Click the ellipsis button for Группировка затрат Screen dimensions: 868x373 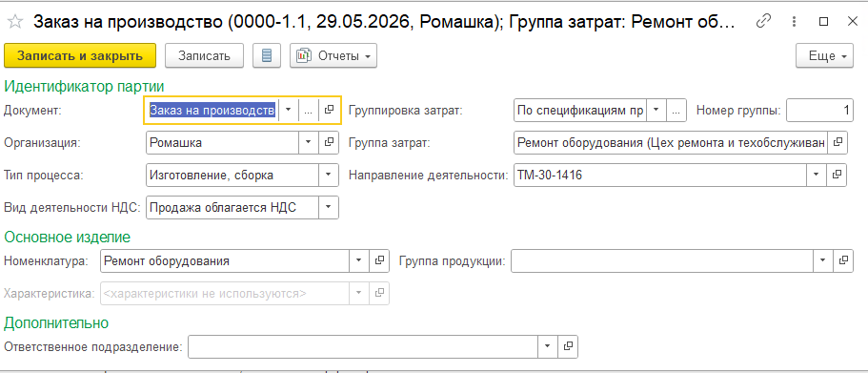click(676, 110)
